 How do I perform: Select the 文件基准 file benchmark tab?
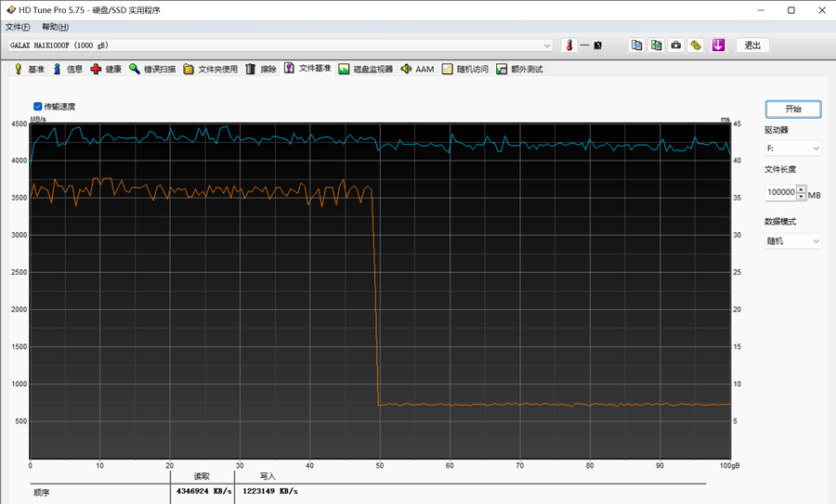click(307, 68)
